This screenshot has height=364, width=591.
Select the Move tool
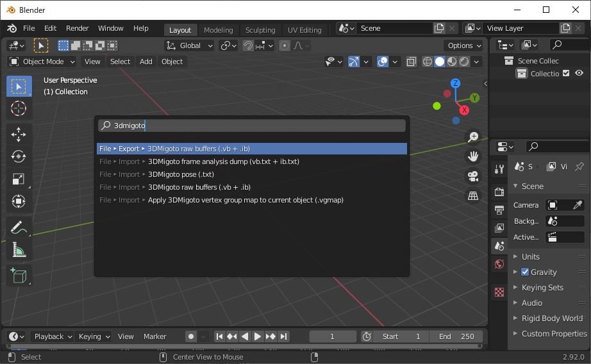click(19, 135)
